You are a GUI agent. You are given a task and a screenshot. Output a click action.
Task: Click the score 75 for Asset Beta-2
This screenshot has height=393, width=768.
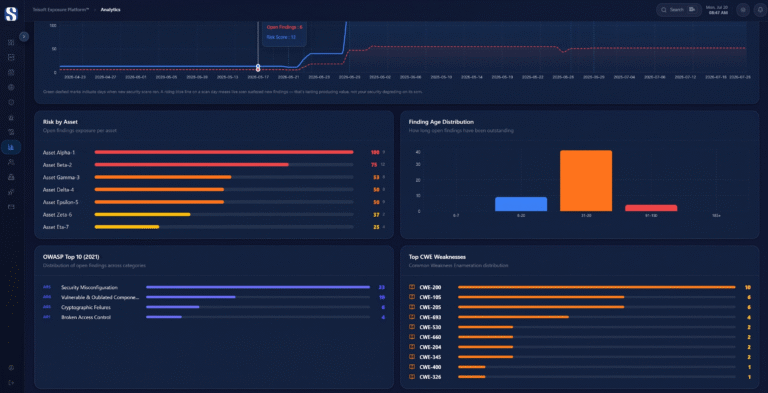click(374, 165)
